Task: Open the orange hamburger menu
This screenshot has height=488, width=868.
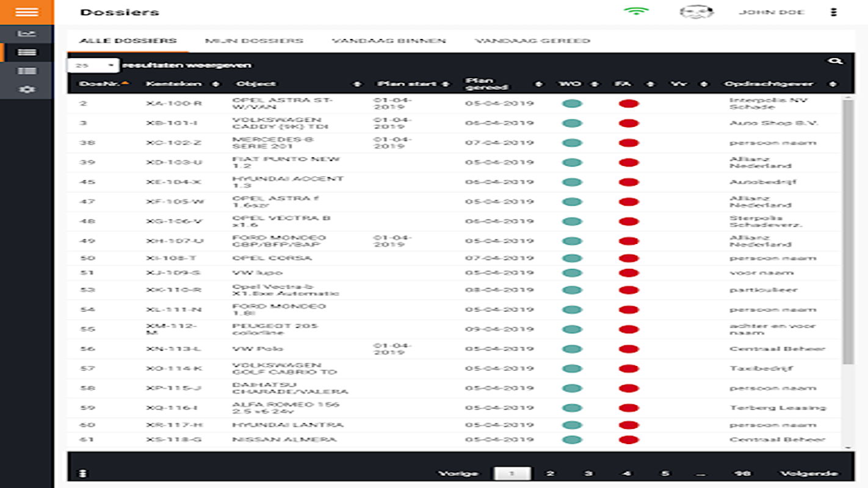Action: 27,12
